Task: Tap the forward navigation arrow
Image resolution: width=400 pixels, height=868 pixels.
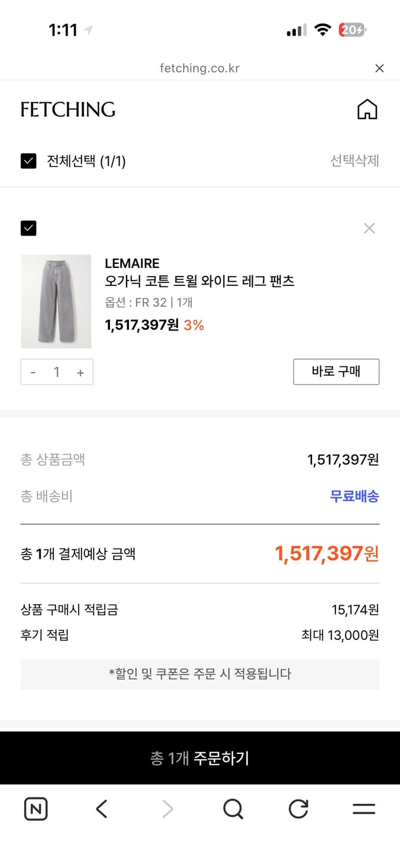Action: click(166, 809)
